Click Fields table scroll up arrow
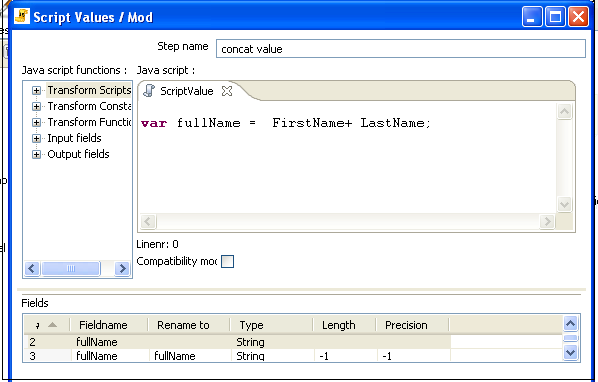 point(570,324)
